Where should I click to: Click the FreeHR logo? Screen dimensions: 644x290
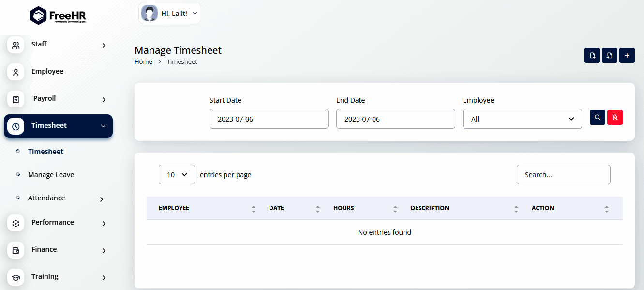58,15
